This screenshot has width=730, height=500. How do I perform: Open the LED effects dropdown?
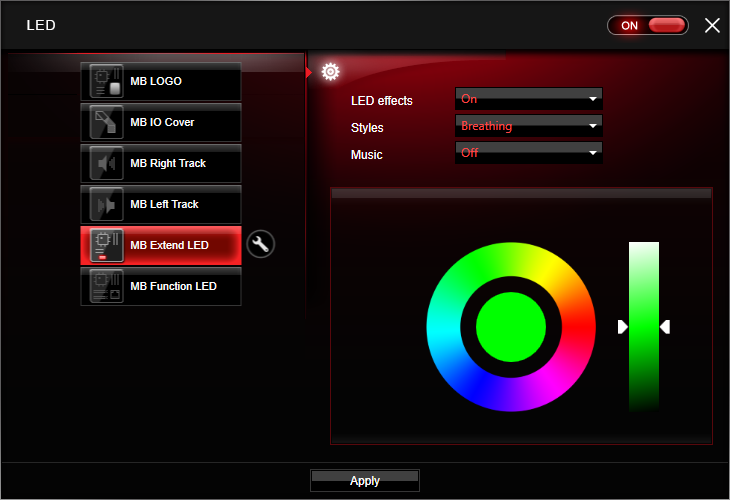click(x=529, y=99)
